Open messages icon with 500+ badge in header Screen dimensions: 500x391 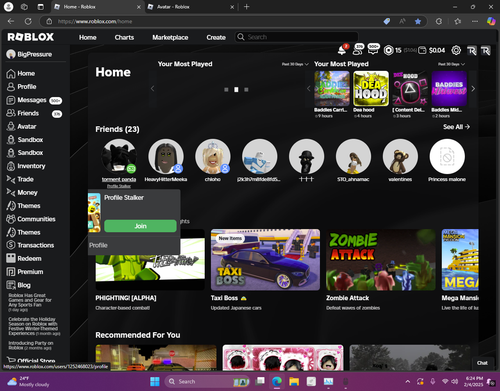point(373,50)
